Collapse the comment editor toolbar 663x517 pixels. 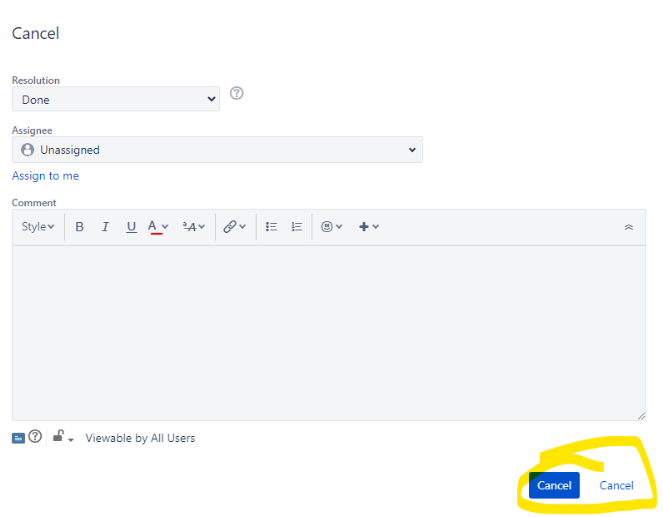pos(629,227)
